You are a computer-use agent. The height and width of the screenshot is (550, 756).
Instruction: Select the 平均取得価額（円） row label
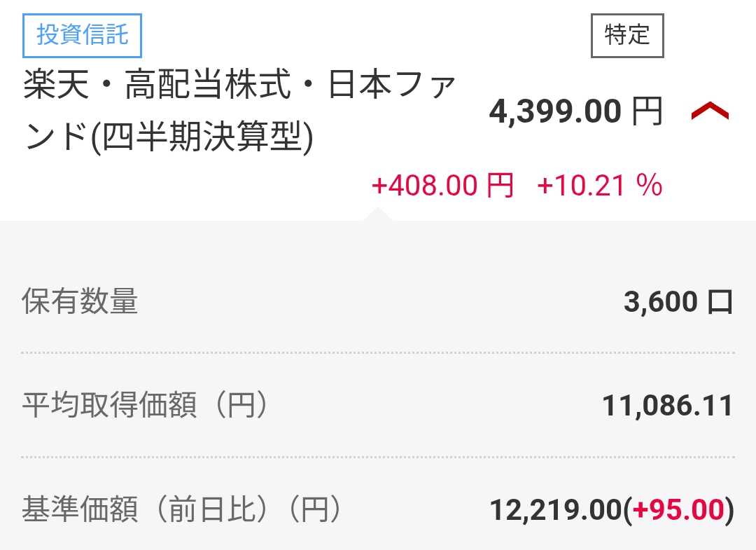tap(146, 406)
